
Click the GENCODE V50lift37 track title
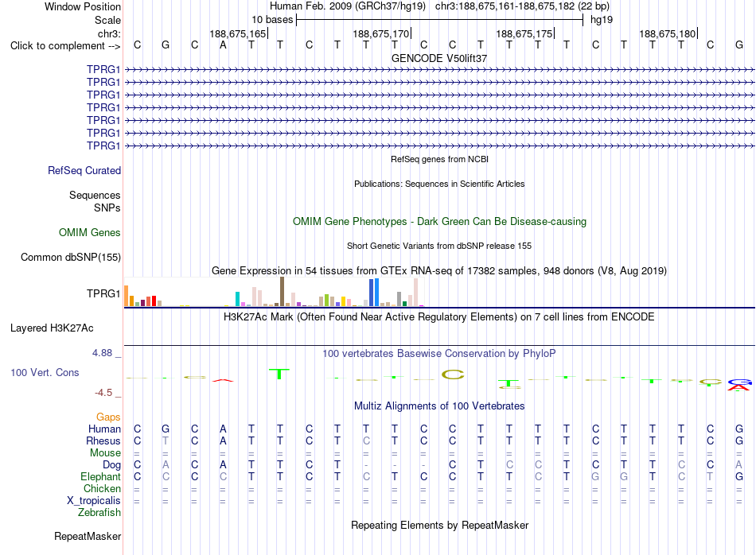coord(439,58)
